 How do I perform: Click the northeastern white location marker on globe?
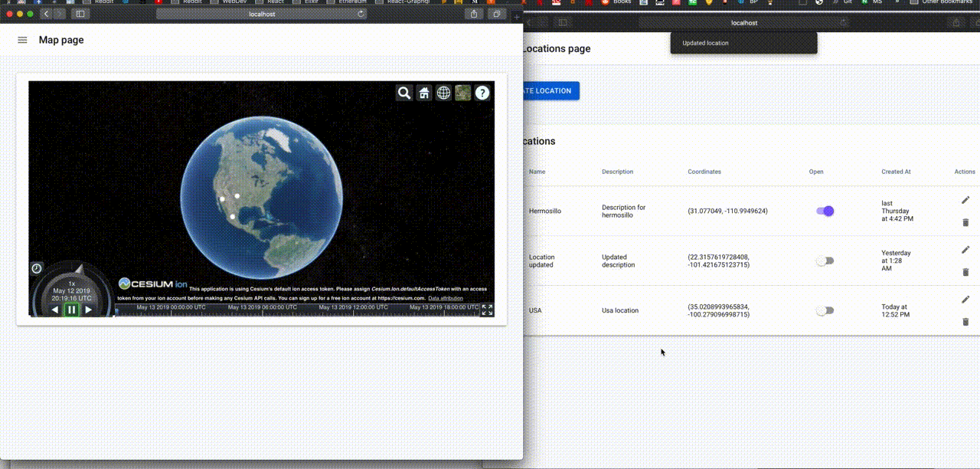click(237, 196)
